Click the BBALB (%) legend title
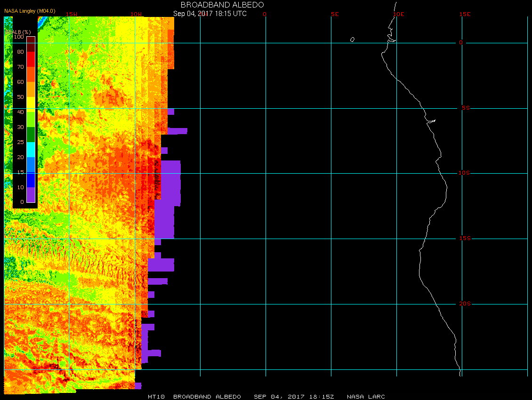This screenshot has width=532, height=400. click(x=18, y=32)
